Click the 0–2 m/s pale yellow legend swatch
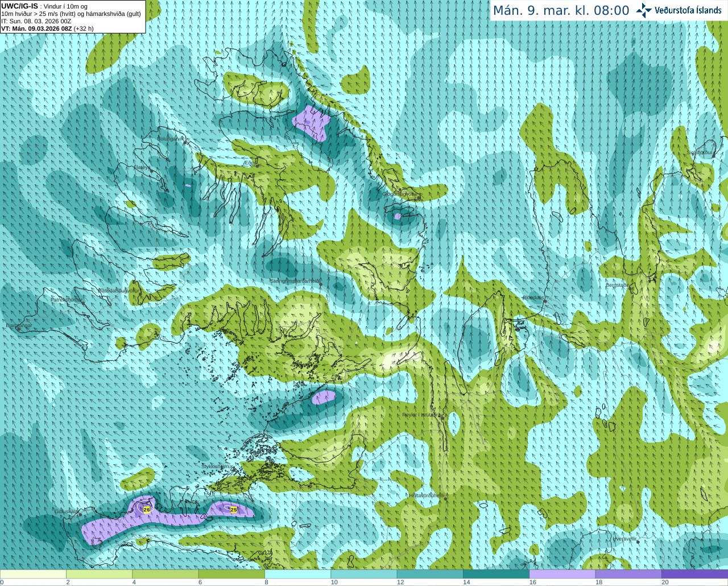This screenshot has height=586, width=728. 33,574
